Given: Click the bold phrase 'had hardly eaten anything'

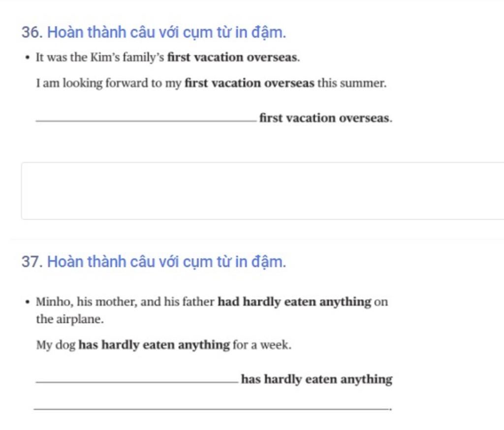Looking at the screenshot, I should (x=294, y=302).
